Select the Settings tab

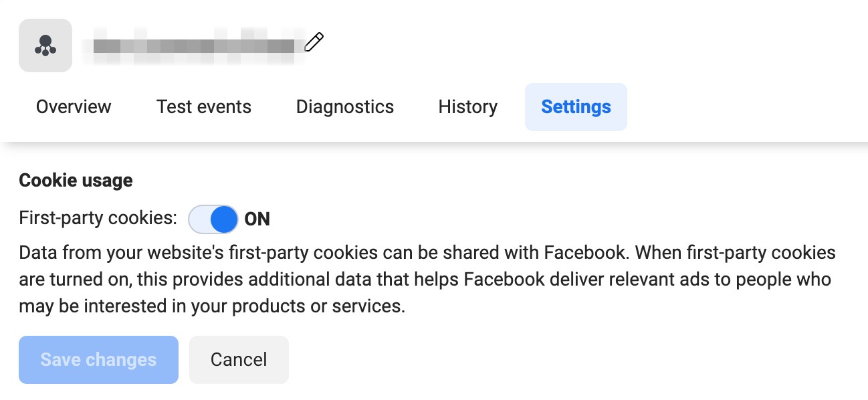(x=575, y=106)
